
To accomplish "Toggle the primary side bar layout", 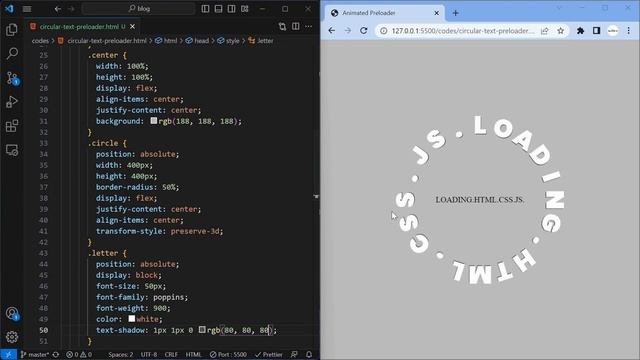I will click(x=205, y=9).
